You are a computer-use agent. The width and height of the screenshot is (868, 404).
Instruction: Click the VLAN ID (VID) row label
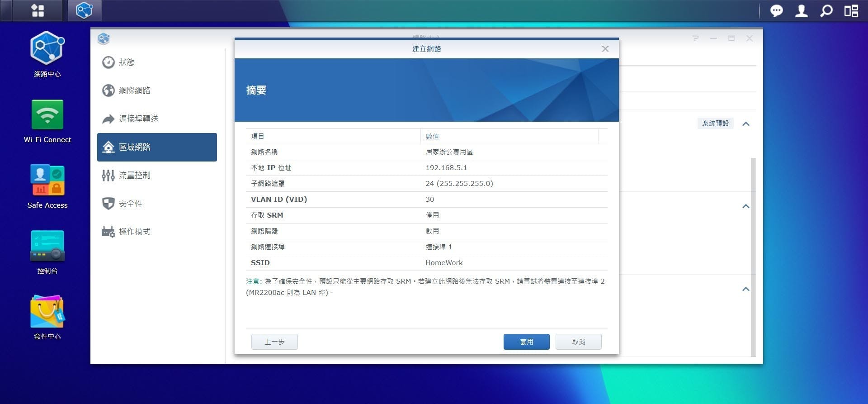pyautogui.click(x=279, y=200)
